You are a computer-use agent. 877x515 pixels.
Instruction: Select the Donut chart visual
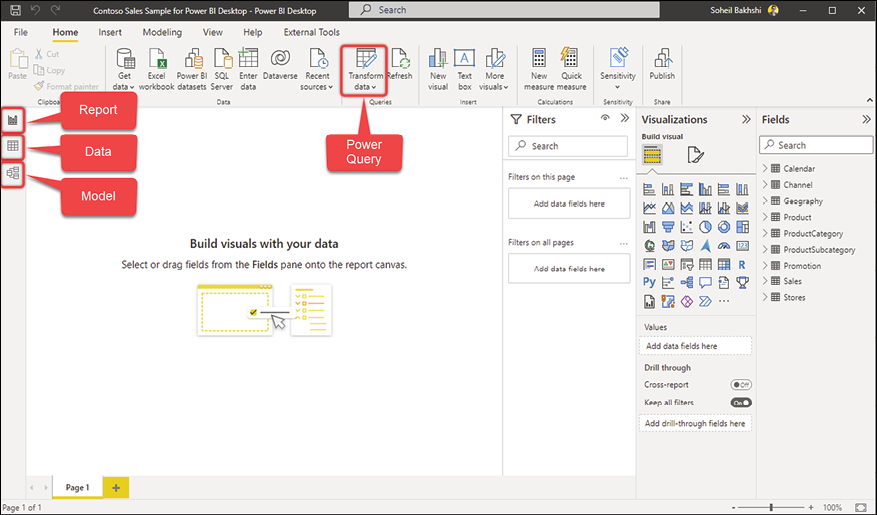point(724,226)
